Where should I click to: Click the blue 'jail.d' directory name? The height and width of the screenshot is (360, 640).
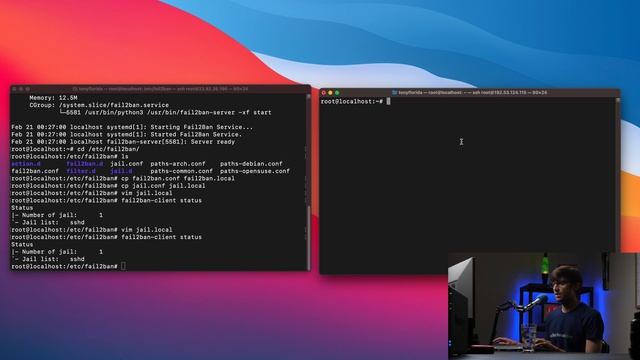[x=121, y=171]
